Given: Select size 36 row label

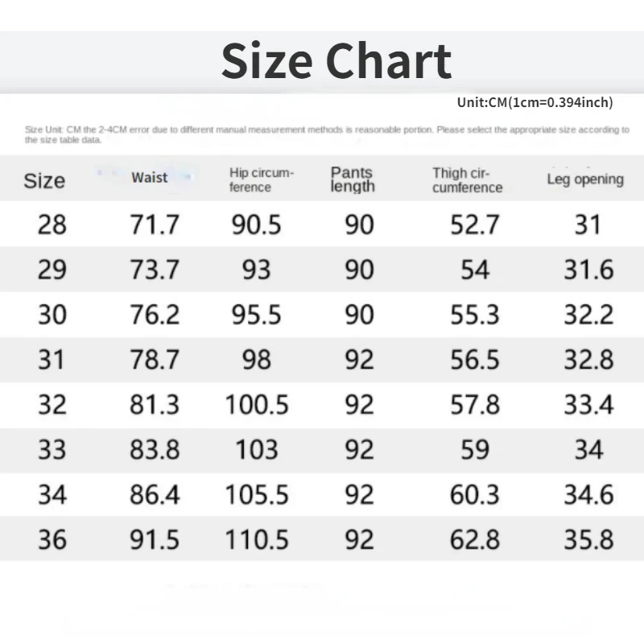Looking at the screenshot, I should pyautogui.click(x=52, y=539).
